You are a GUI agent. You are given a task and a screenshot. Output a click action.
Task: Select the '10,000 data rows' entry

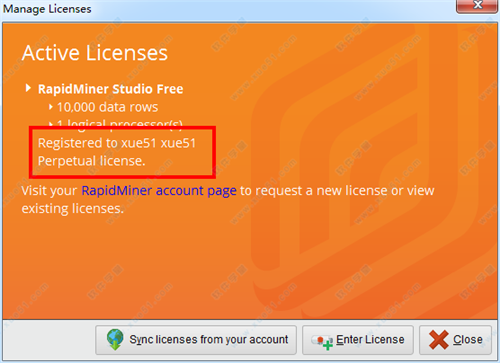107,107
